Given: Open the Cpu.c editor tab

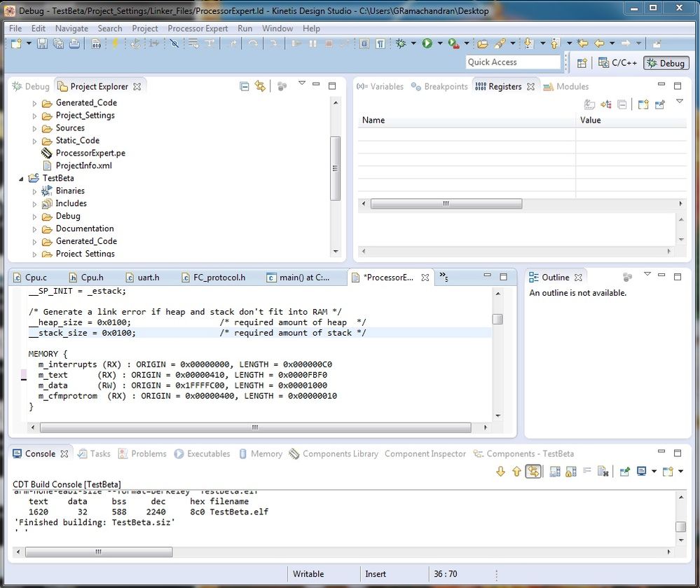Looking at the screenshot, I should pyautogui.click(x=30, y=278).
